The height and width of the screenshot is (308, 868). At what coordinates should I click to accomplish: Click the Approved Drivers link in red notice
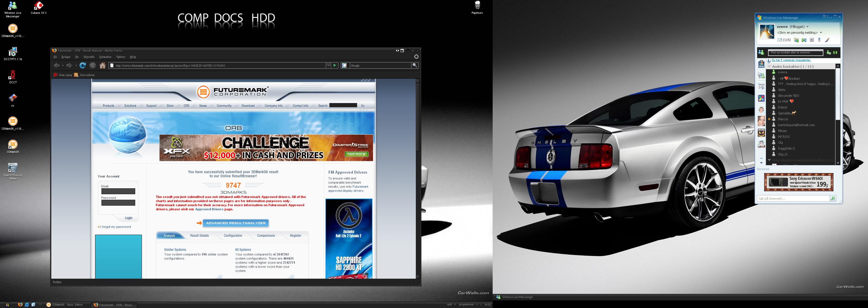click(209, 209)
